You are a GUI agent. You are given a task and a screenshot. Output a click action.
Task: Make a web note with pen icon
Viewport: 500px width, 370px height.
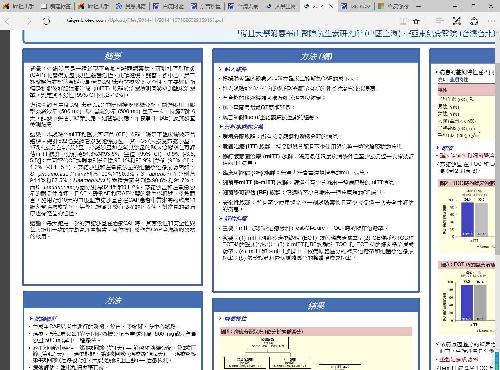(x=457, y=21)
